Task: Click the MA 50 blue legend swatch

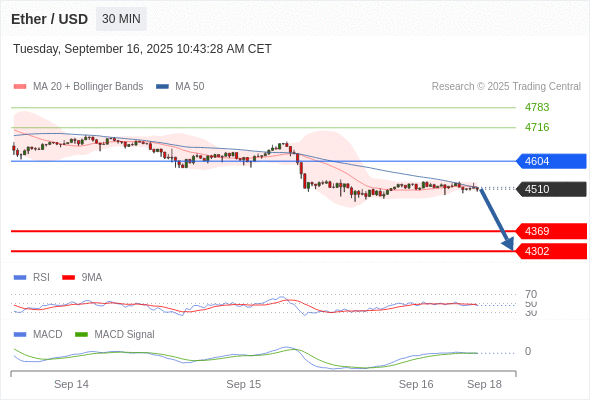Action: click(x=162, y=87)
